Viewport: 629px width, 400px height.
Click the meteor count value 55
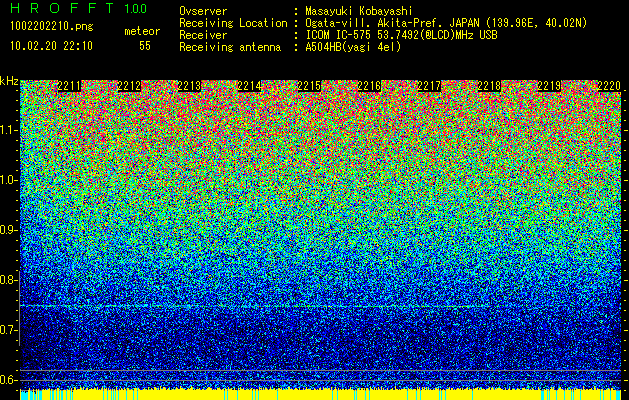coord(145,46)
